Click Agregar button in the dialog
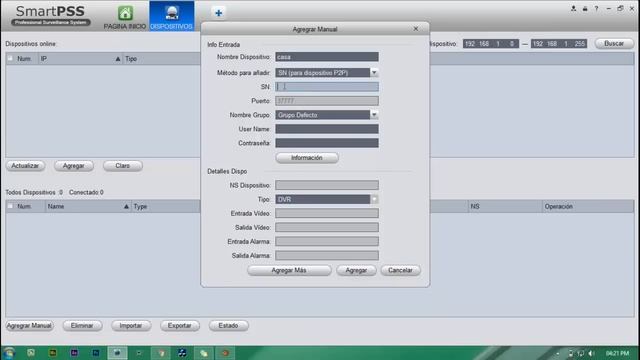 point(356,270)
